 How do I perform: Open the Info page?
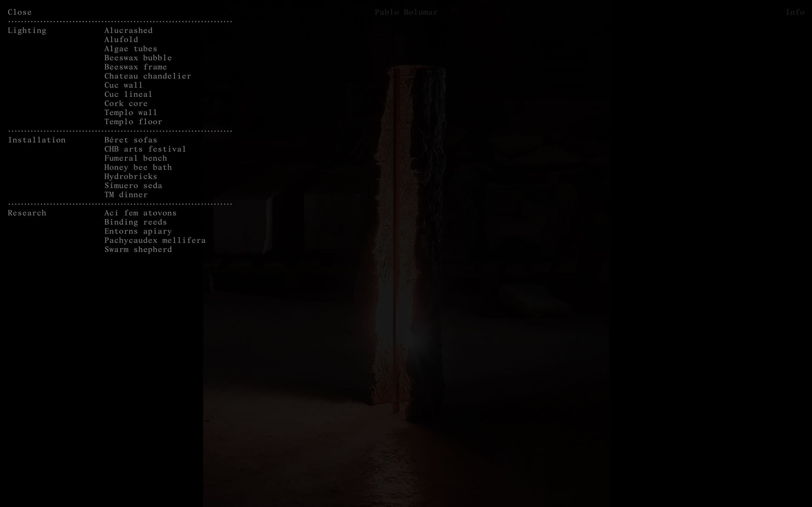click(x=796, y=12)
